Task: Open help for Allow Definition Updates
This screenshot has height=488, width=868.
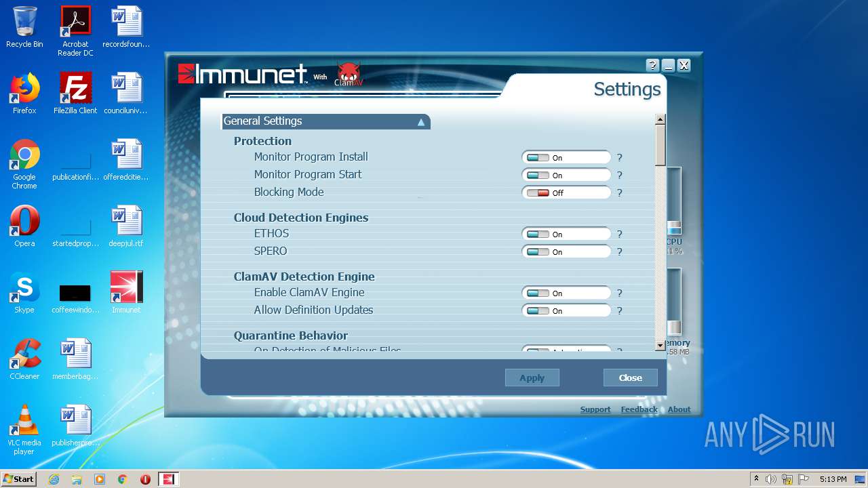Action: pyautogui.click(x=619, y=310)
